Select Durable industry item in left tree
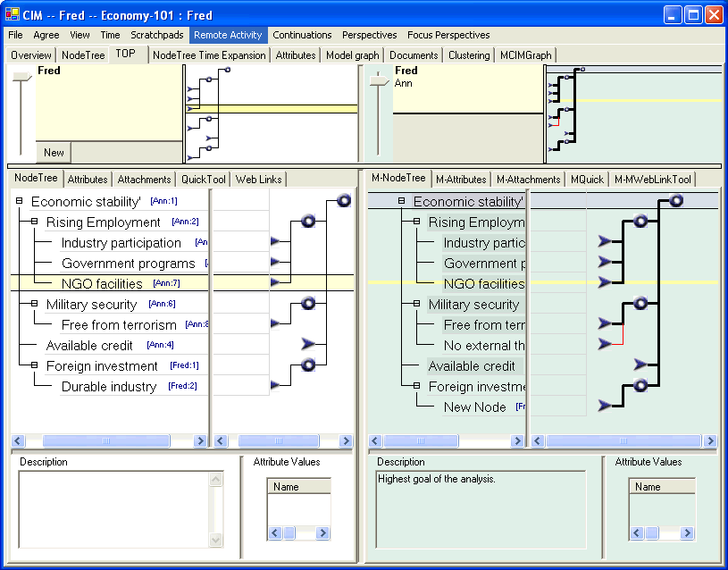728x570 pixels. (108, 387)
